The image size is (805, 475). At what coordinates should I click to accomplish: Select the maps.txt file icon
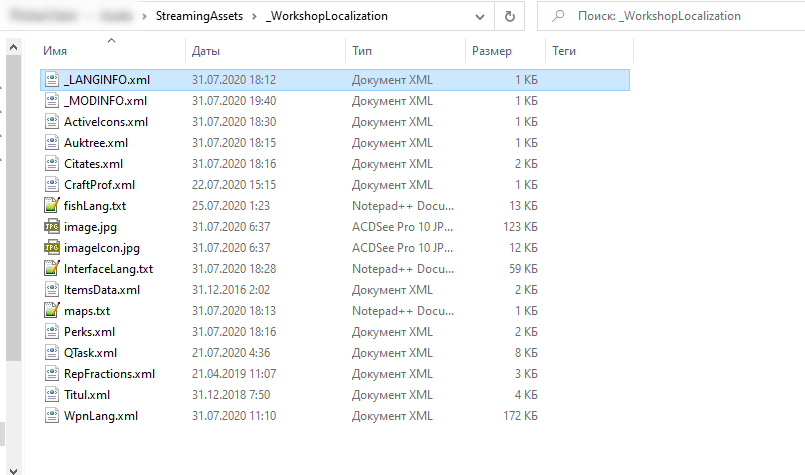point(52,311)
